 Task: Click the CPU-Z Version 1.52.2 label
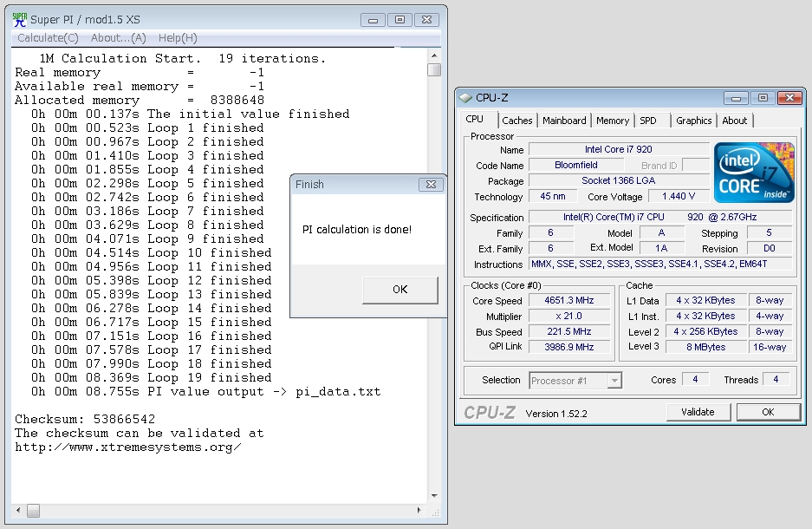[556, 414]
